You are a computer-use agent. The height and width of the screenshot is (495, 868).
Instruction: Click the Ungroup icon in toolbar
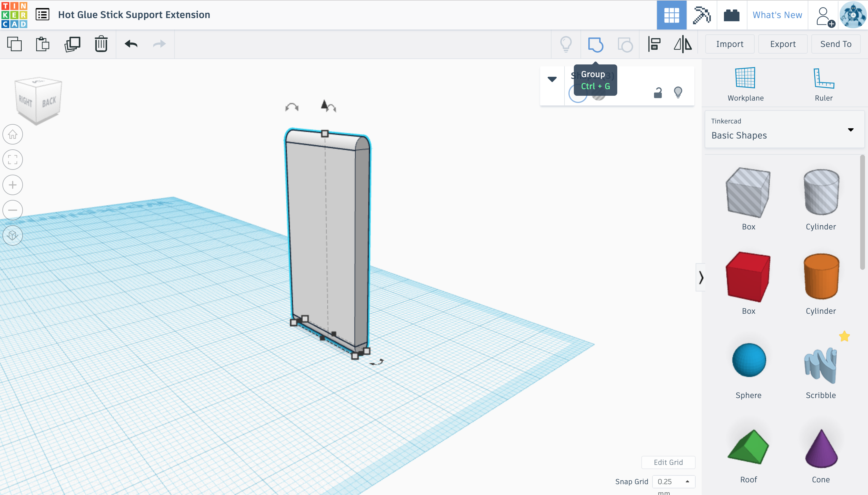pos(625,44)
